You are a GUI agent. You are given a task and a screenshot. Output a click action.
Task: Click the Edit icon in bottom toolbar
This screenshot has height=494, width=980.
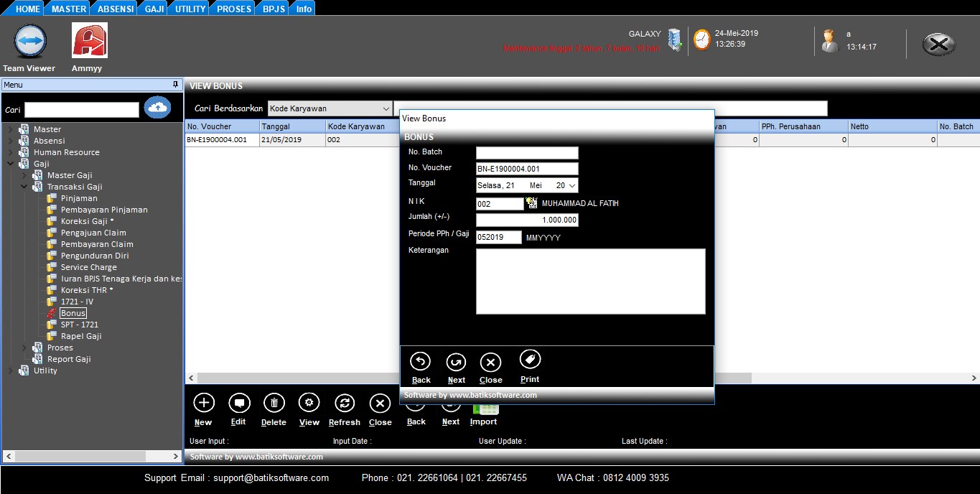point(238,404)
